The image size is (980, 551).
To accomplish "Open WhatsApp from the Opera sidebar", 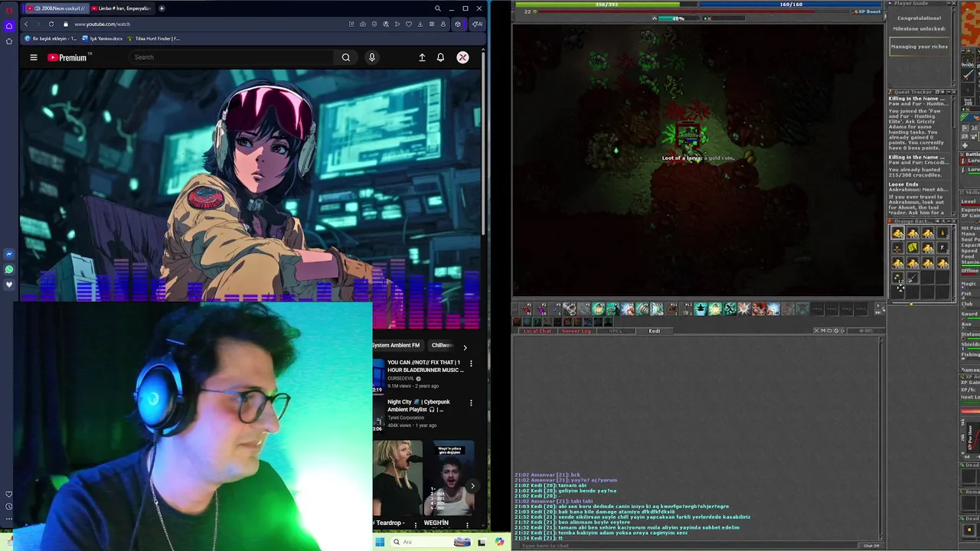I will pos(9,269).
